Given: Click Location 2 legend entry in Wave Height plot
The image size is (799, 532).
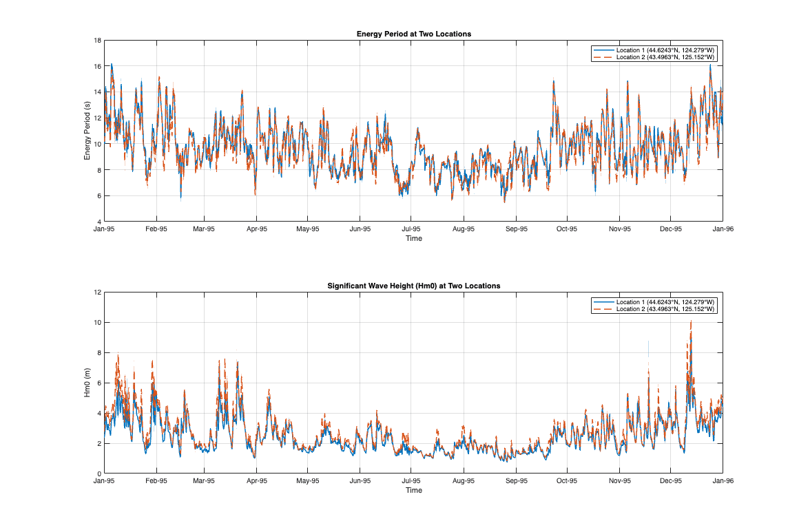Looking at the screenshot, I should pos(655,309).
